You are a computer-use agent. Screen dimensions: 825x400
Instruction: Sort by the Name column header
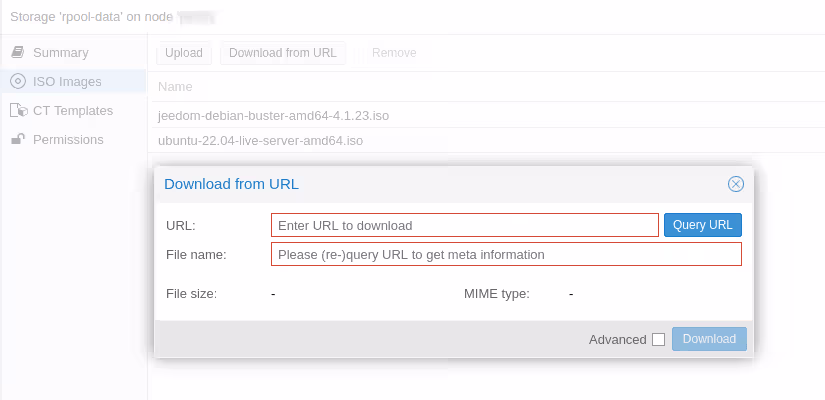tap(175, 87)
